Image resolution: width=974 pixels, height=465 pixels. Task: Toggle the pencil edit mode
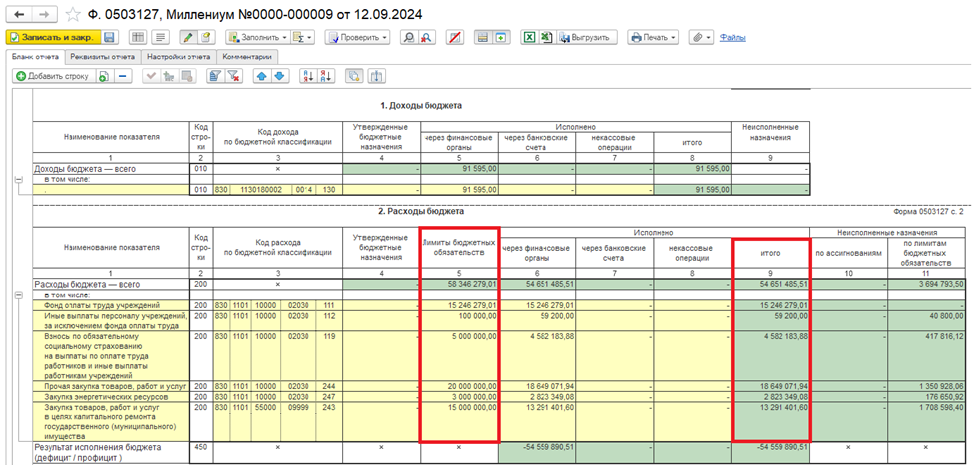[x=186, y=37]
